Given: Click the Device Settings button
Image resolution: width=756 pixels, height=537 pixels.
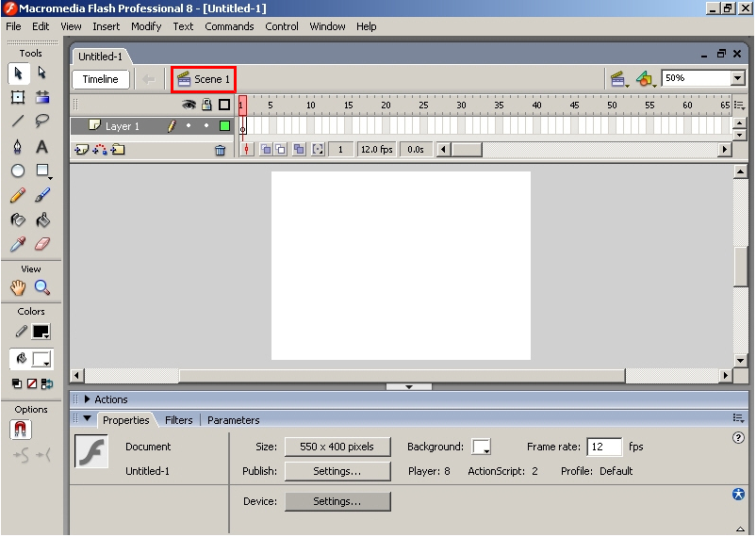Looking at the screenshot, I should pos(337,501).
